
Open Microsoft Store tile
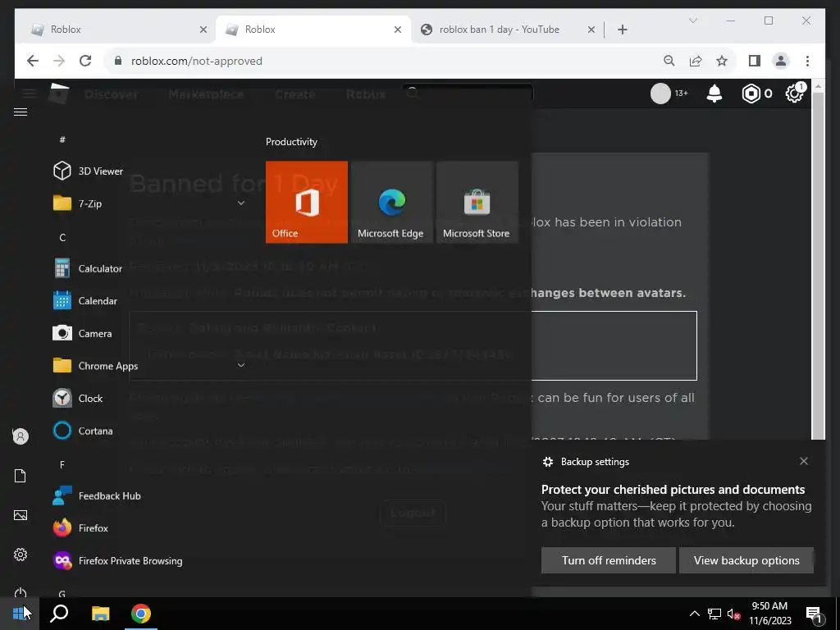(x=477, y=202)
